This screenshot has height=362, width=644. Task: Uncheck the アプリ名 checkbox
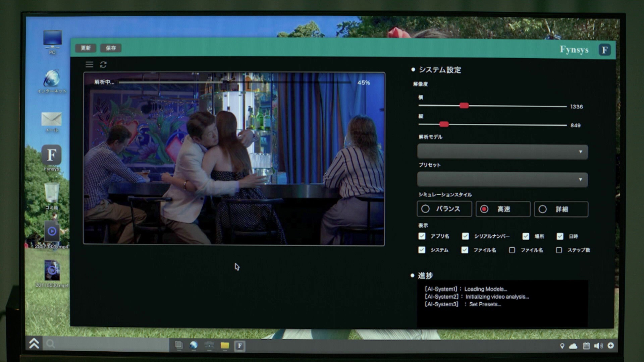(422, 236)
